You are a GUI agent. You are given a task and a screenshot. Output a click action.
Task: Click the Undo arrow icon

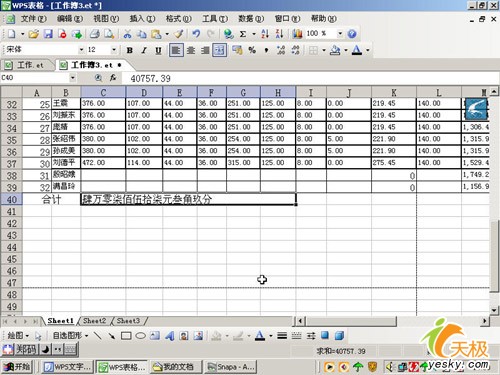tap(196, 34)
